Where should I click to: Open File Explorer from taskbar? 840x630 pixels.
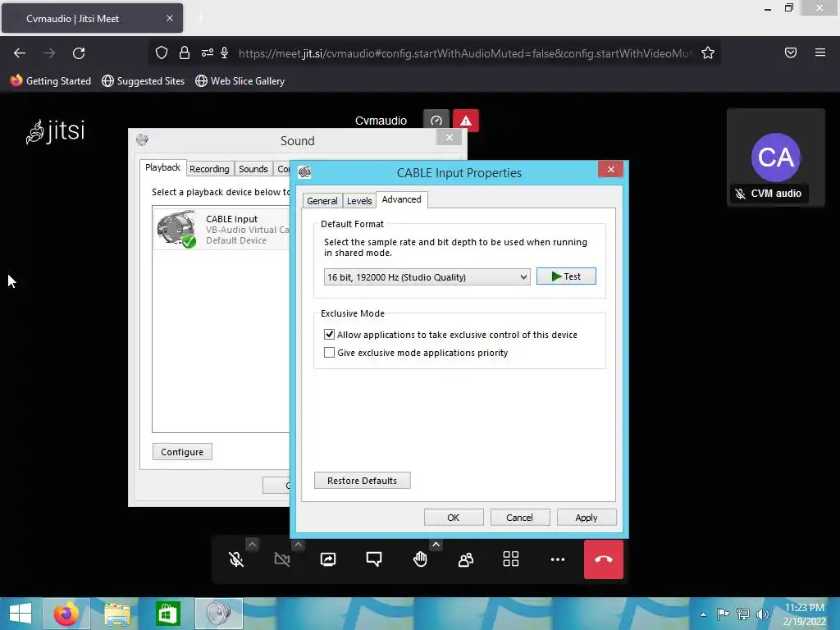pyautogui.click(x=117, y=614)
